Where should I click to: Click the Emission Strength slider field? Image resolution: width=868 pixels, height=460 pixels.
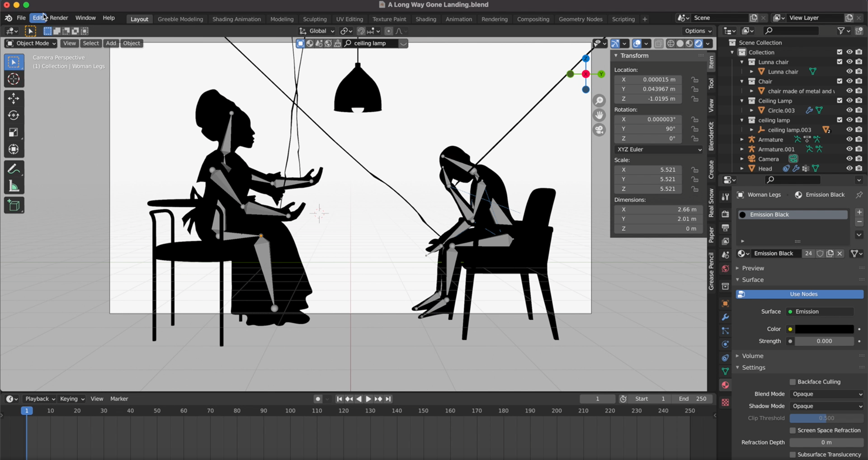[x=824, y=341]
